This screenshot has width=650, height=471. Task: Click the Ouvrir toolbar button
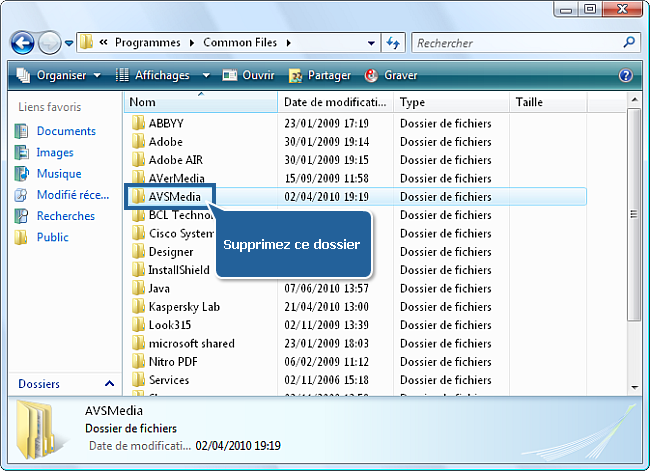[248, 75]
